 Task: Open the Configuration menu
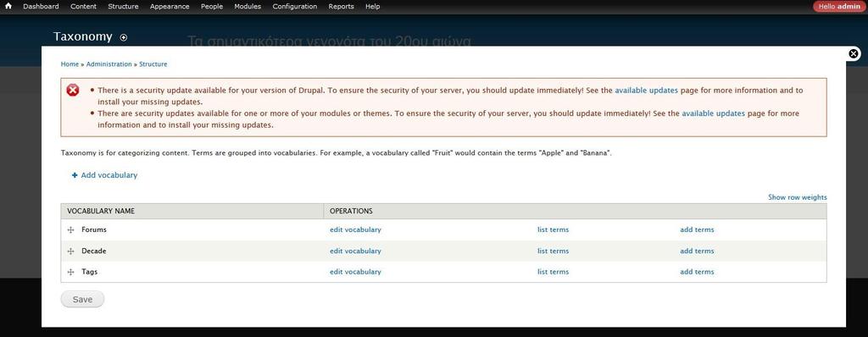pos(294,7)
